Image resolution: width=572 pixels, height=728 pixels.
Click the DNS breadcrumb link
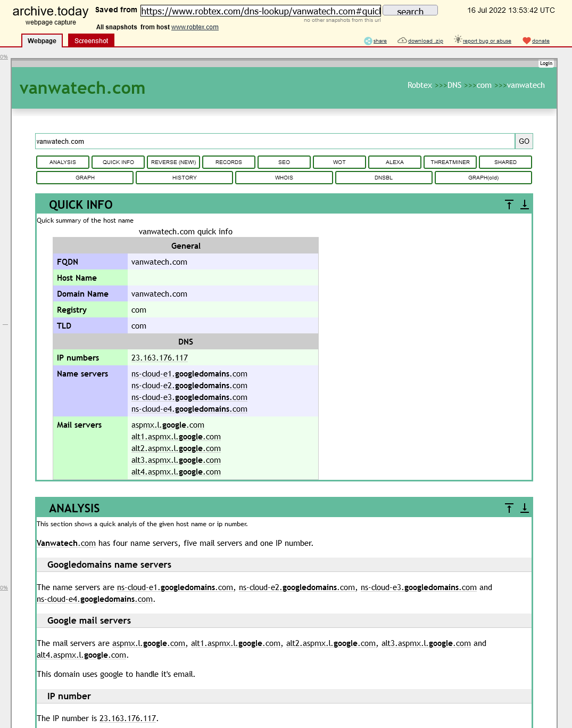pyautogui.click(x=454, y=85)
